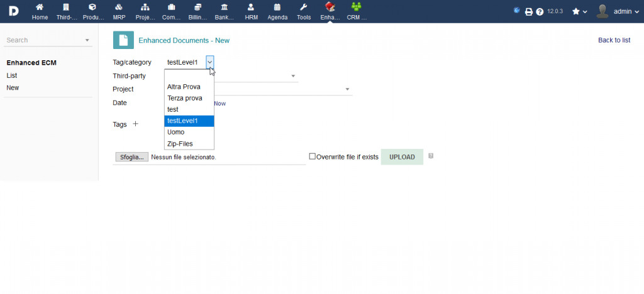Screen dimensions: 644x294
Task: Select Zip-Files option
Action: [189, 144]
